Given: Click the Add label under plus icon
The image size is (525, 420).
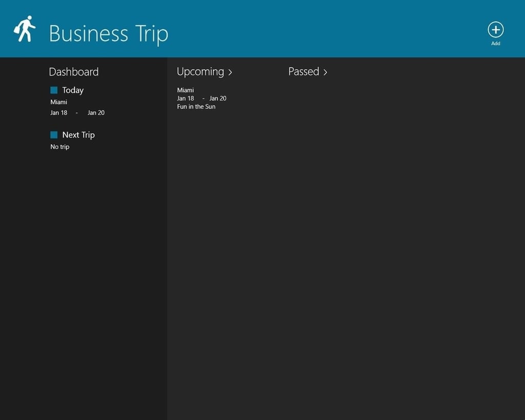Looking at the screenshot, I should click(x=496, y=44).
